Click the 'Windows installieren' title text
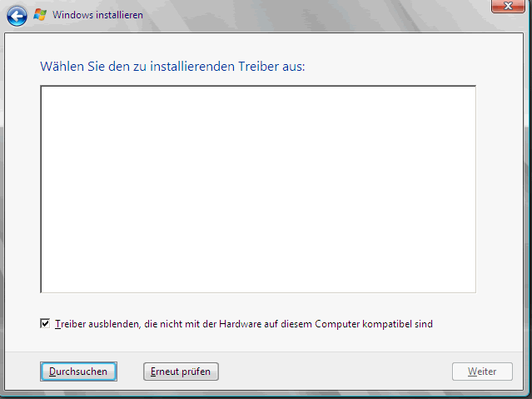This screenshot has height=399, width=532. pos(97,15)
